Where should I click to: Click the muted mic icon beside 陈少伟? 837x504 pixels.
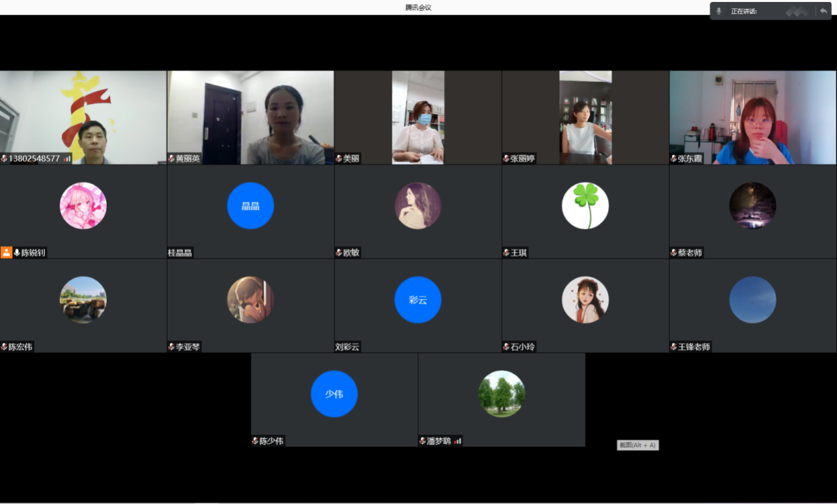point(255,441)
